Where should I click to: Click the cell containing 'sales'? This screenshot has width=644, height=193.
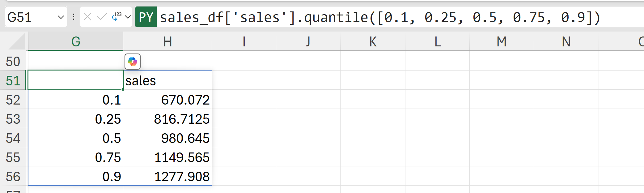(167, 81)
